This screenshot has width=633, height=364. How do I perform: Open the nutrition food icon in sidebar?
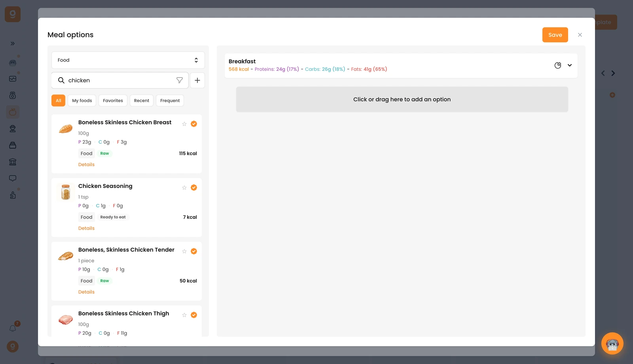click(13, 112)
